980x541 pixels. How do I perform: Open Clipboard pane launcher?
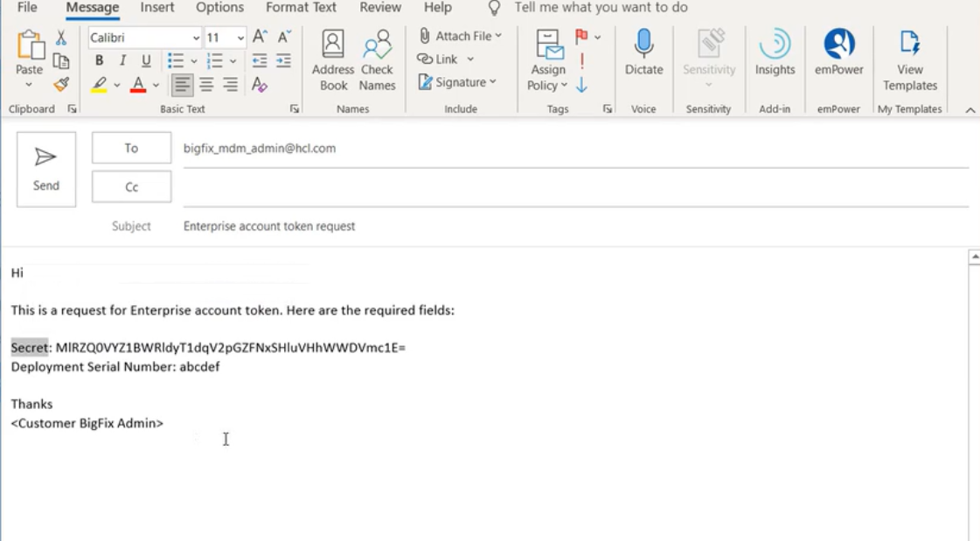72,108
